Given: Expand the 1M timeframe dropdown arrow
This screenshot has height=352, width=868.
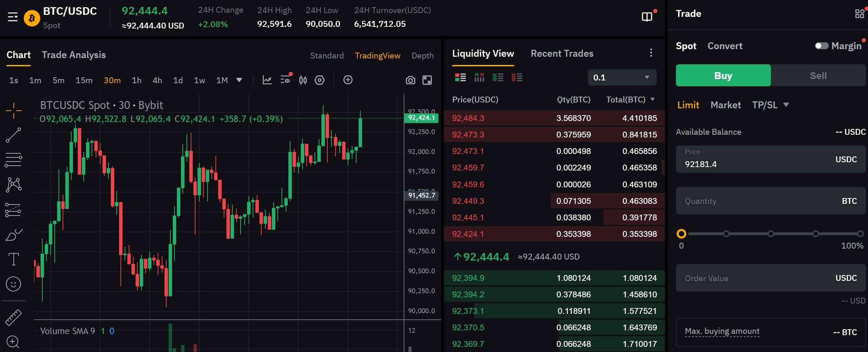Looking at the screenshot, I should (239, 80).
